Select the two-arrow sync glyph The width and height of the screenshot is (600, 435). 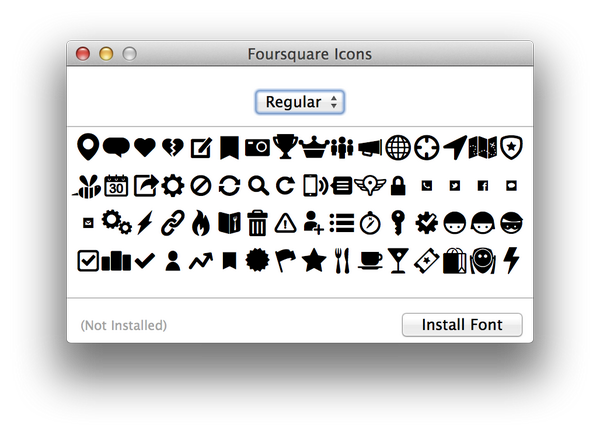coord(230,186)
